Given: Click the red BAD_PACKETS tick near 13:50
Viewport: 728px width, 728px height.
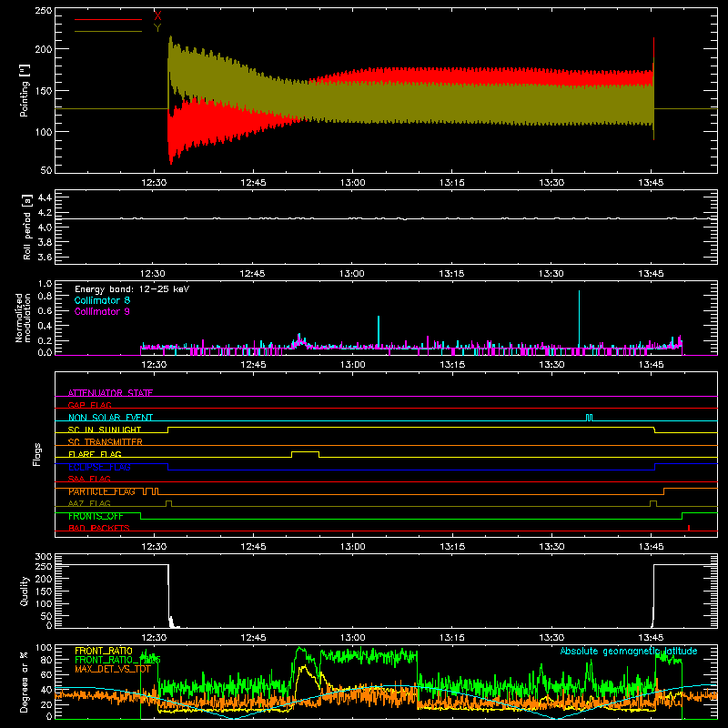Looking at the screenshot, I should point(689,528).
